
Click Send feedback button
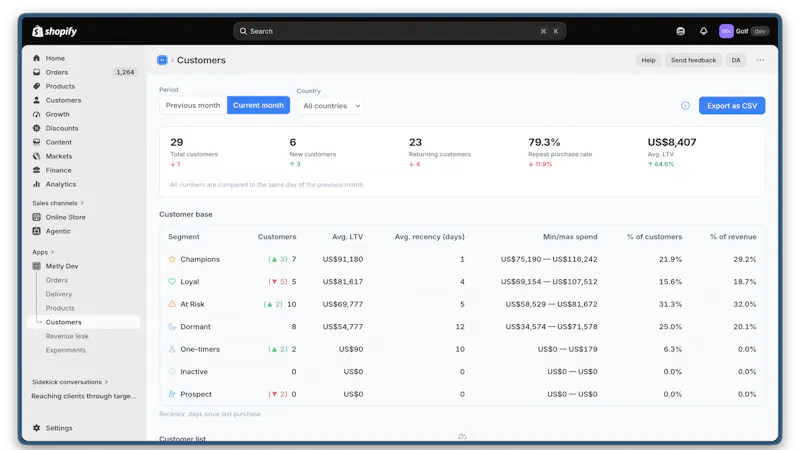pyautogui.click(x=693, y=60)
